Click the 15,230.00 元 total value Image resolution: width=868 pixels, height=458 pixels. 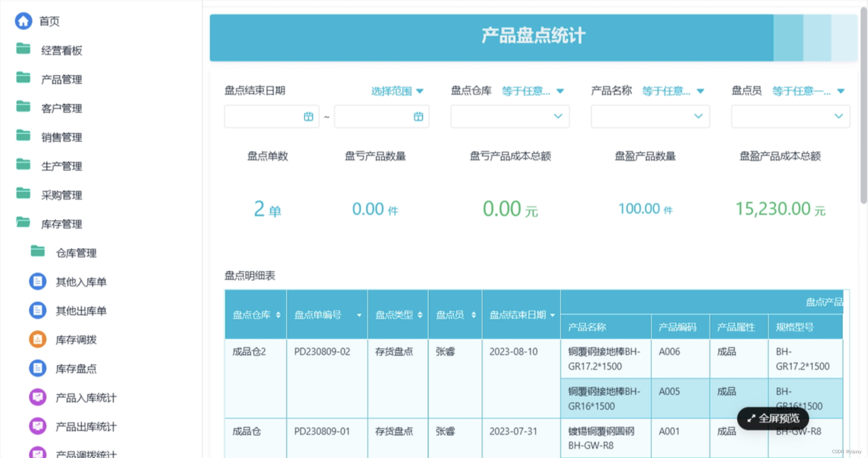pyautogui.click(x=780, y=209)
